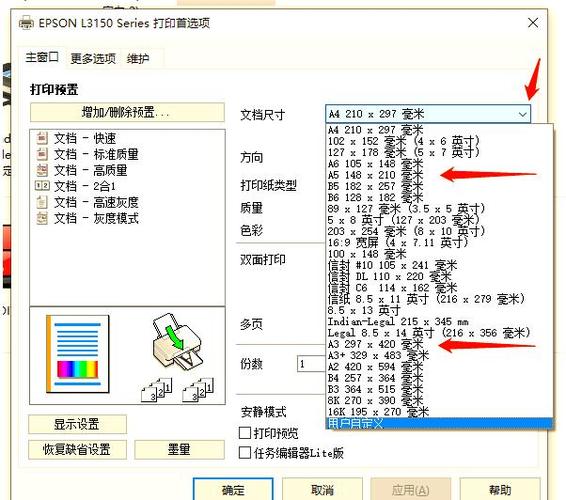Switch to the 维护 tab
This screenshot has height=500, width=566.
[138, 58]
